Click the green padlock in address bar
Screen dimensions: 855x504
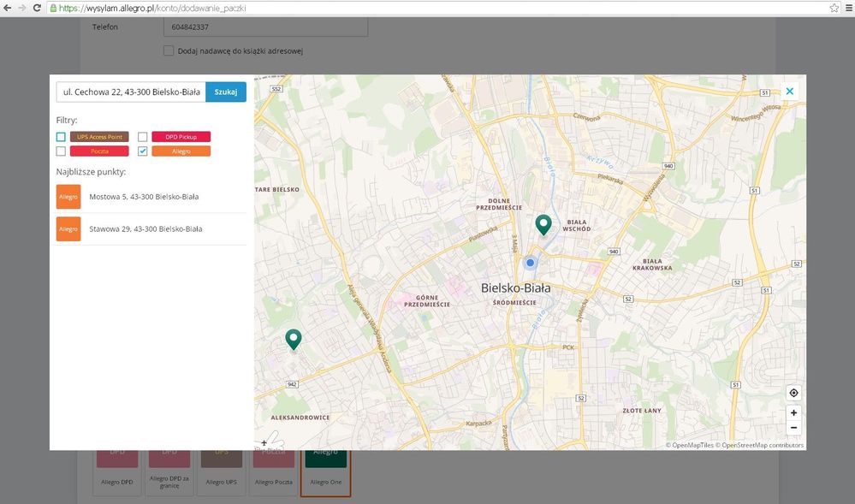coord(53,9)
